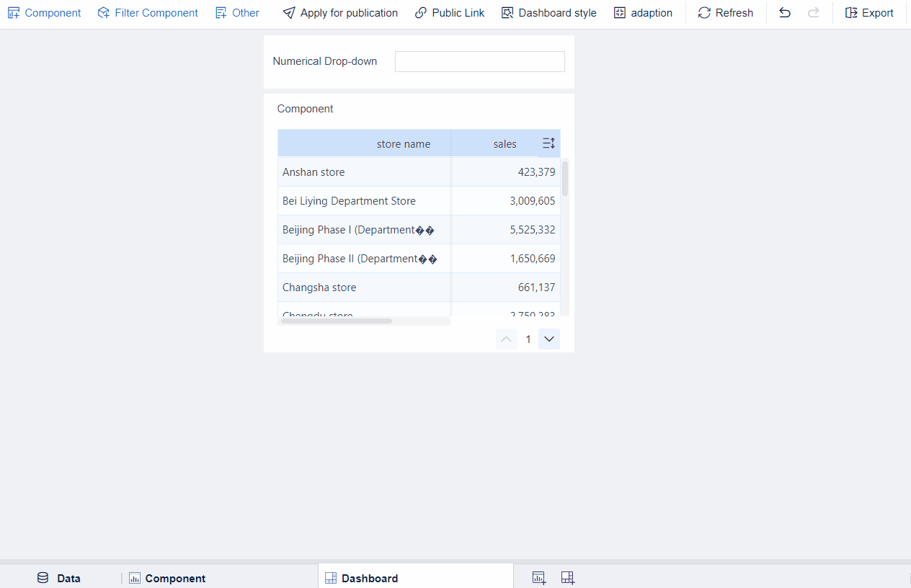The width and height of the screenshot is (911, 588).
Task: Click the Export icon button
Action: click(851, 13)
